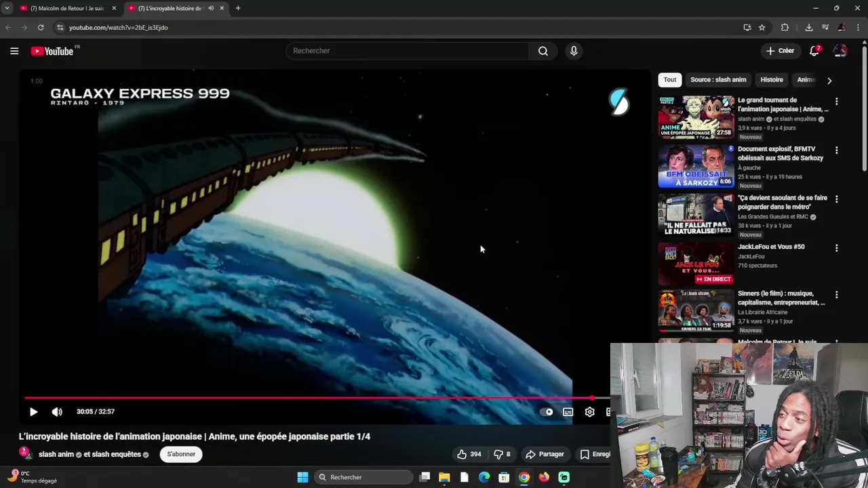
Task: Click the address bar URL
Action: tap(118, 28)
